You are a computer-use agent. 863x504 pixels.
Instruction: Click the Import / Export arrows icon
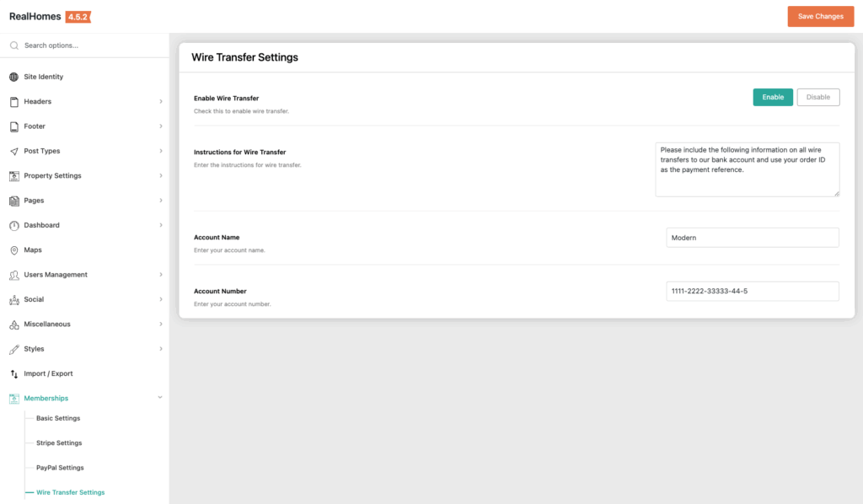tap(13, 373)
